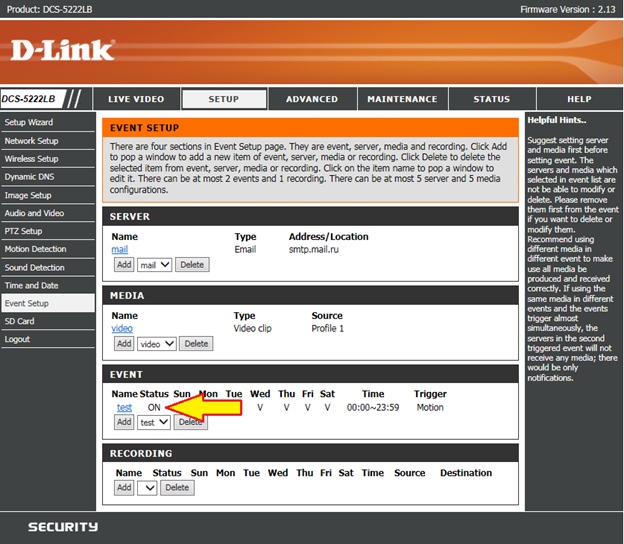Expand the media video dropdown
624x544 pixels.
(x=157, y=343)
